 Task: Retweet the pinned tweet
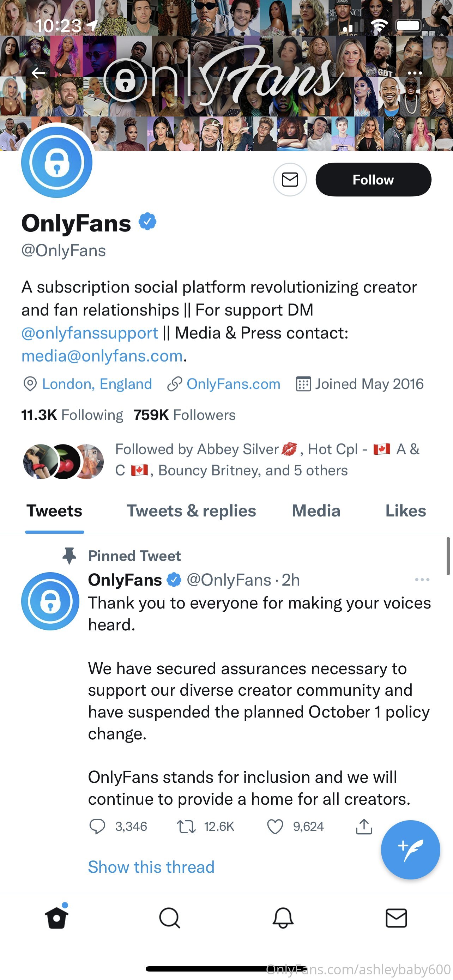[186, 826]
